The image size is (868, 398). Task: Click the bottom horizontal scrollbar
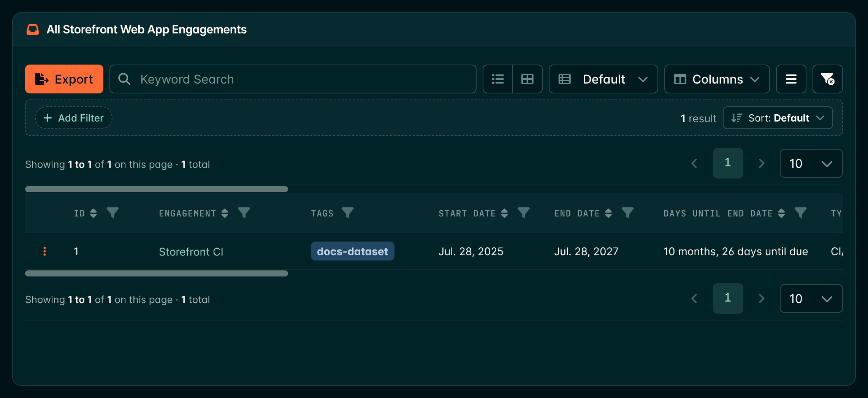coord(157,273)
